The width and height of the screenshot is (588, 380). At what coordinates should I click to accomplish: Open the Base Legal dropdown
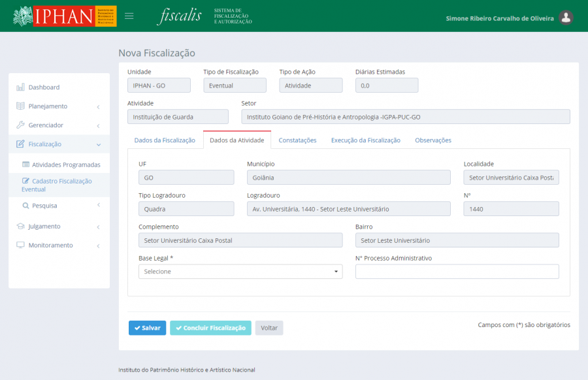(240, 272)
